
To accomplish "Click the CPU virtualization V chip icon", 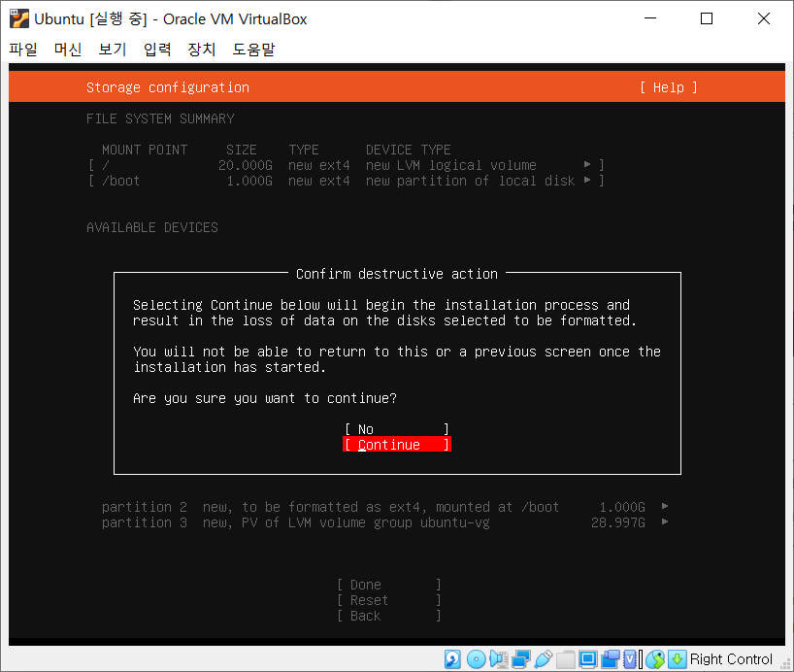I will [631, 658].
